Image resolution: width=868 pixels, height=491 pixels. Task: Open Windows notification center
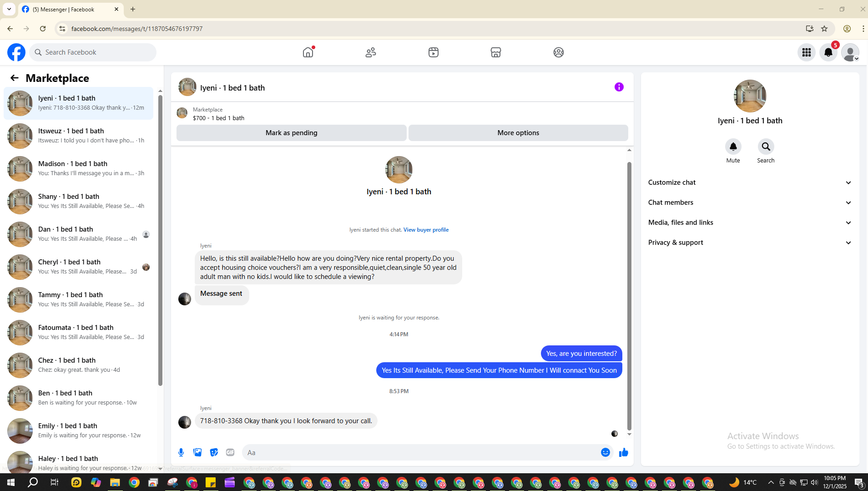pos(859,482)
